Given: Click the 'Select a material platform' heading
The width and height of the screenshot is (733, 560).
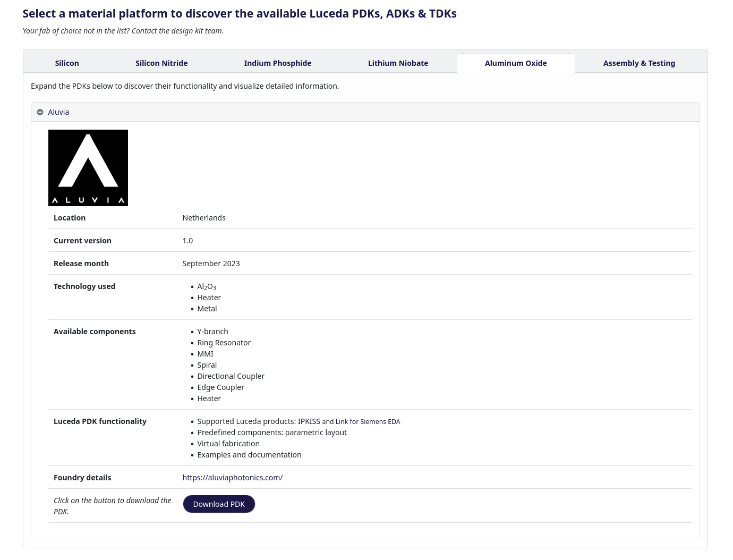Looking at the screenshot, I should [x=239, y=14].
